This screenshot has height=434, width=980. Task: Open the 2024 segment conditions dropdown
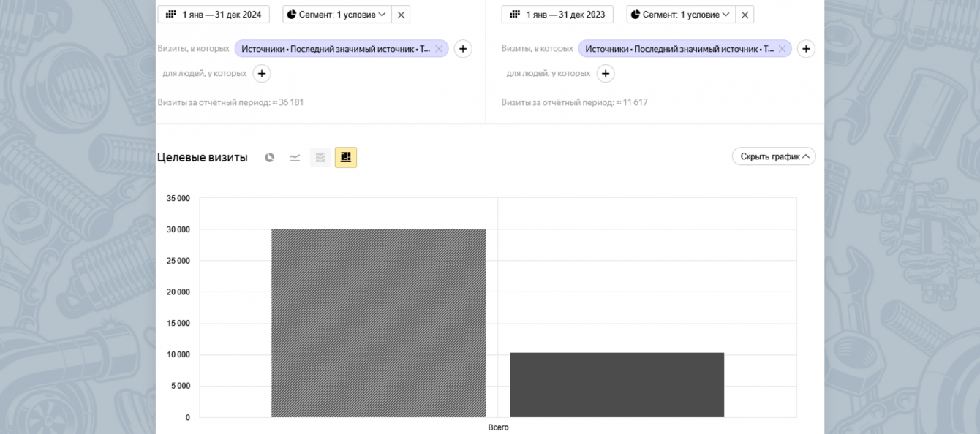click(337, 15)
